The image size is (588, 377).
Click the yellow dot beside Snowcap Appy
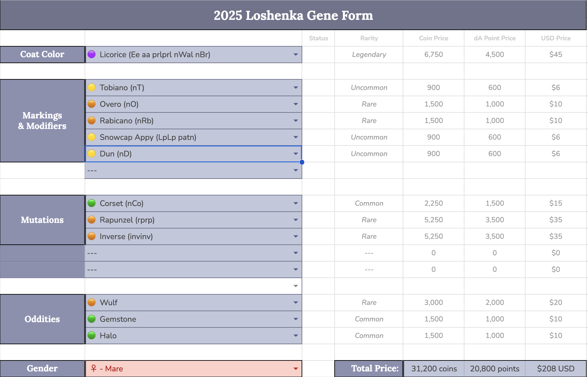pos(92,137)
